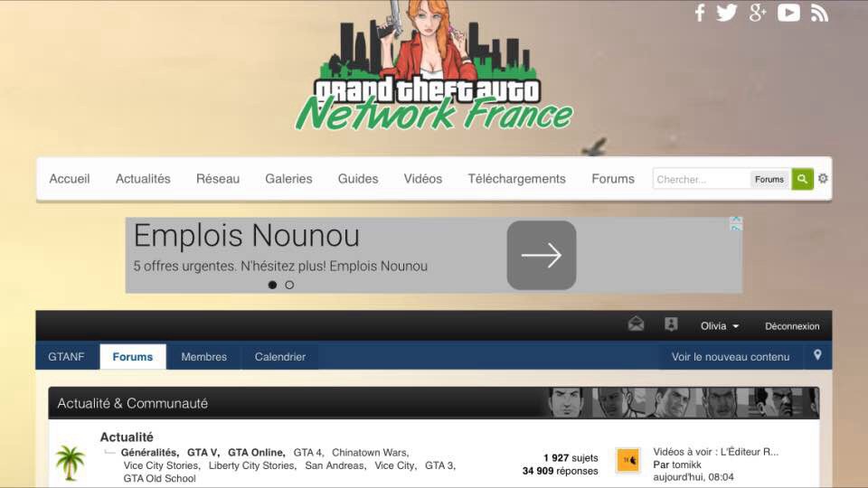Image resolution: width=868 pixels, height=488 pixels.
Task: Open the Facebook page icon
Action: [x=699, y=13]
